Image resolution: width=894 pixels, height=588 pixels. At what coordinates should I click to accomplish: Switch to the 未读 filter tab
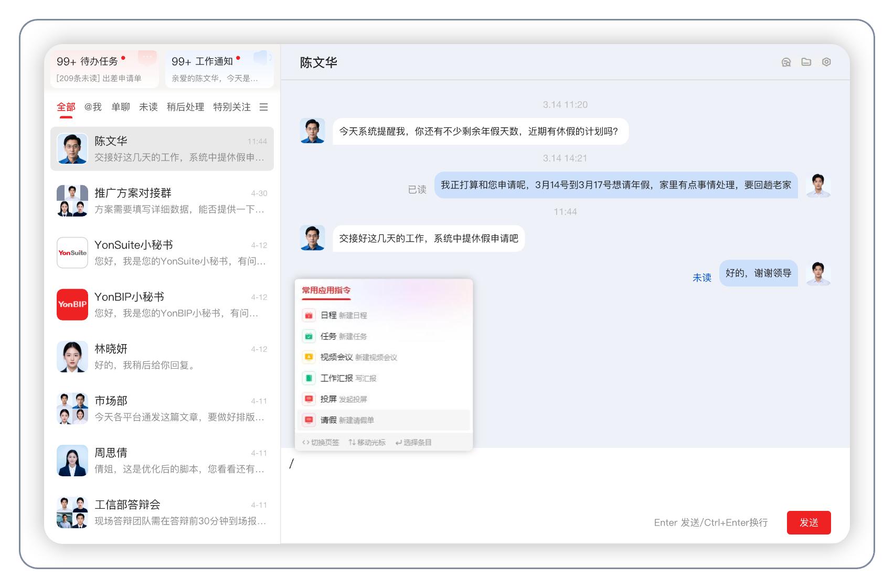click(148, 107)
